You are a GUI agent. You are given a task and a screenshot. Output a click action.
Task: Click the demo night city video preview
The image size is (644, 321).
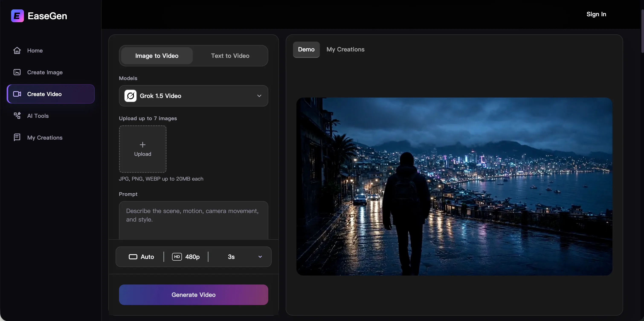pyautogui.click(x=454, y=187)
